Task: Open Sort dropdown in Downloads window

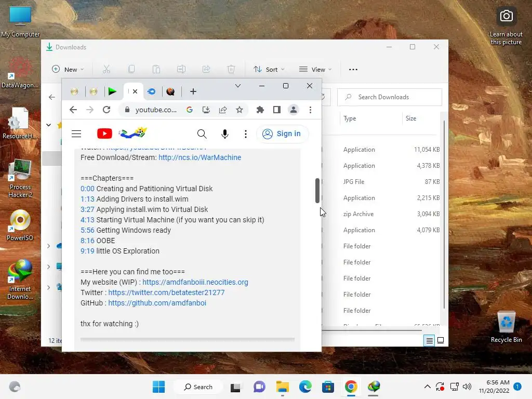Action: coord(269,69)
